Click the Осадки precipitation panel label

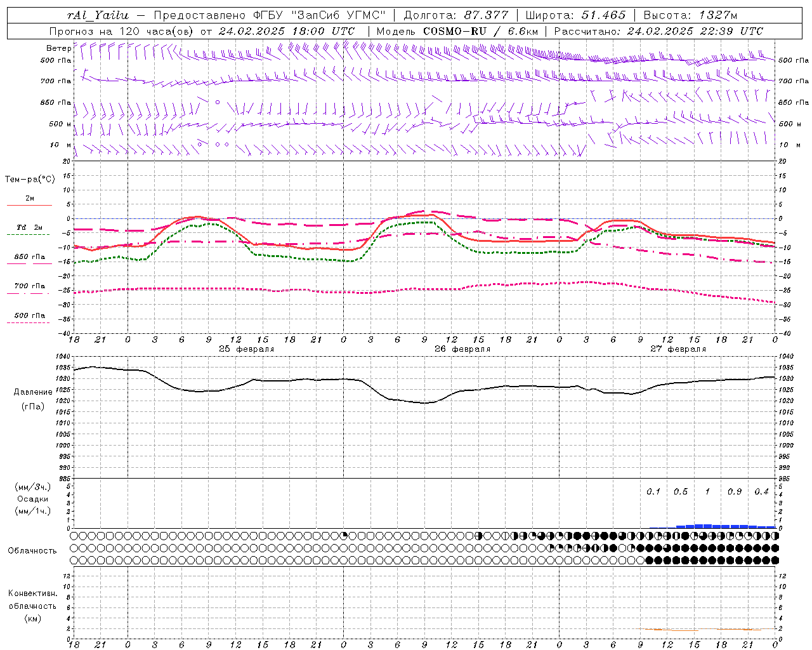(32, 499)
